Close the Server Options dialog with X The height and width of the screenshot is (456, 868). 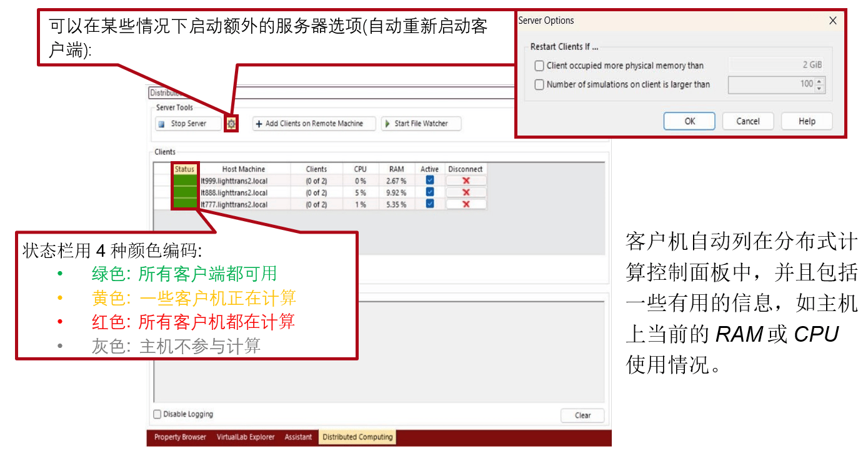[x=832, y=21]
